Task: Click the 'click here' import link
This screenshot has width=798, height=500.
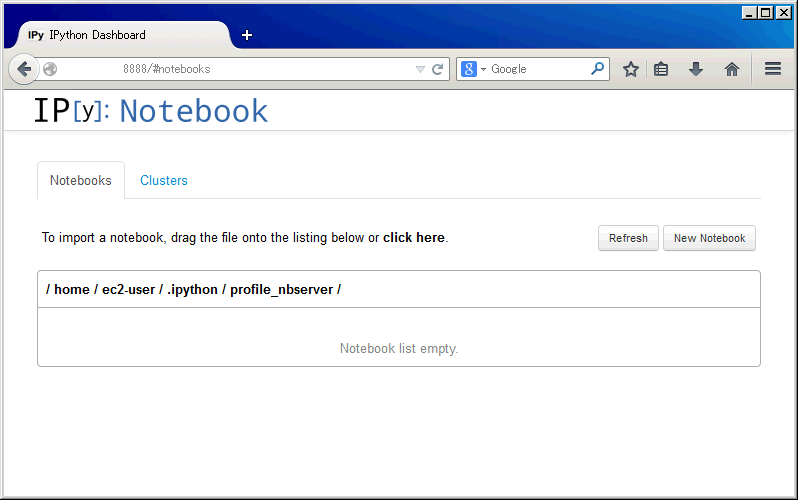Action: click(x=414, y=238)
